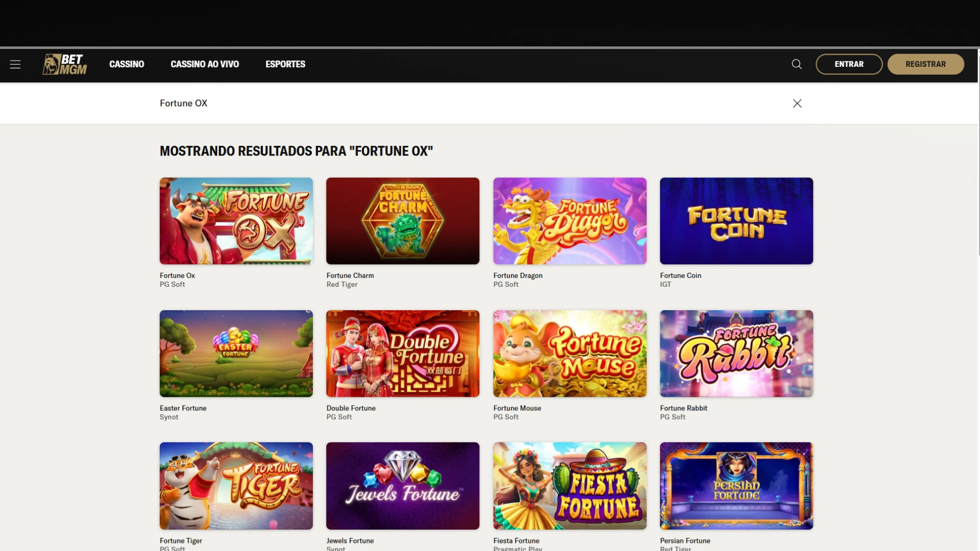Click IGT provider under Fortune Coin

(665, 285)
